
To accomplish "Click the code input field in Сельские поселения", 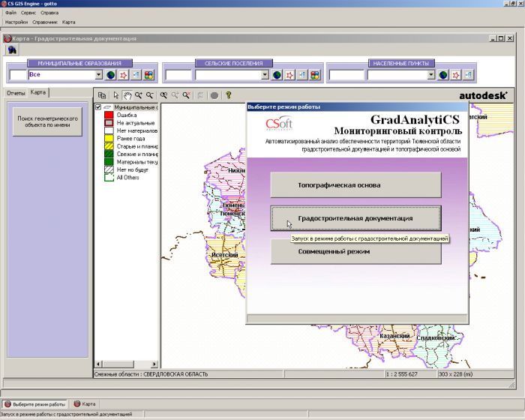I will point(178,75).
